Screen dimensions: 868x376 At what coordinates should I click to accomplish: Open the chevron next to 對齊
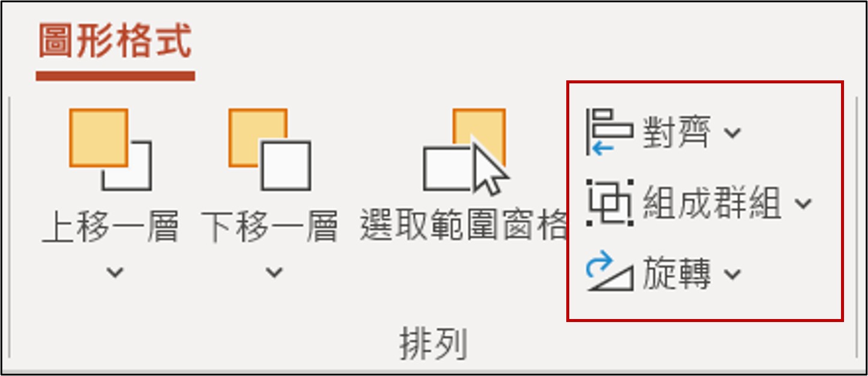(x=732, y=132)
